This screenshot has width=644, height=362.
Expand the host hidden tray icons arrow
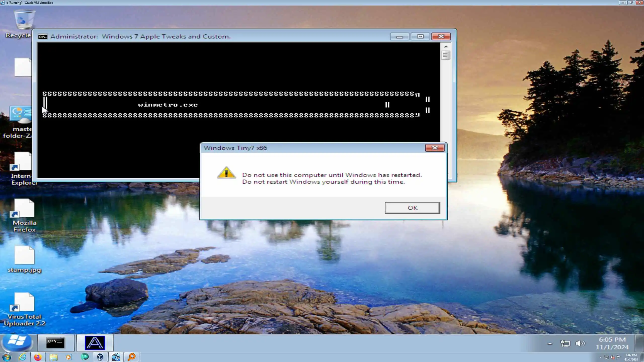[x=600, y=357]
